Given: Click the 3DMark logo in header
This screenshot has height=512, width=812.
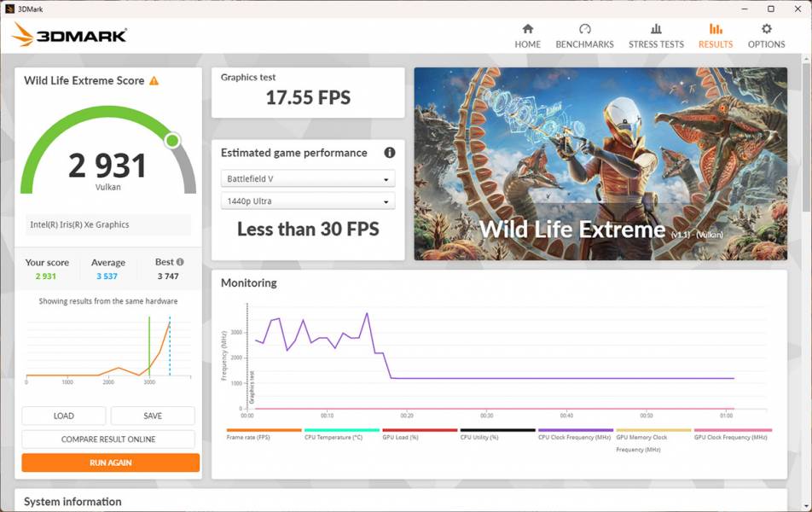Looking at the screenshot, I should 69,35.
